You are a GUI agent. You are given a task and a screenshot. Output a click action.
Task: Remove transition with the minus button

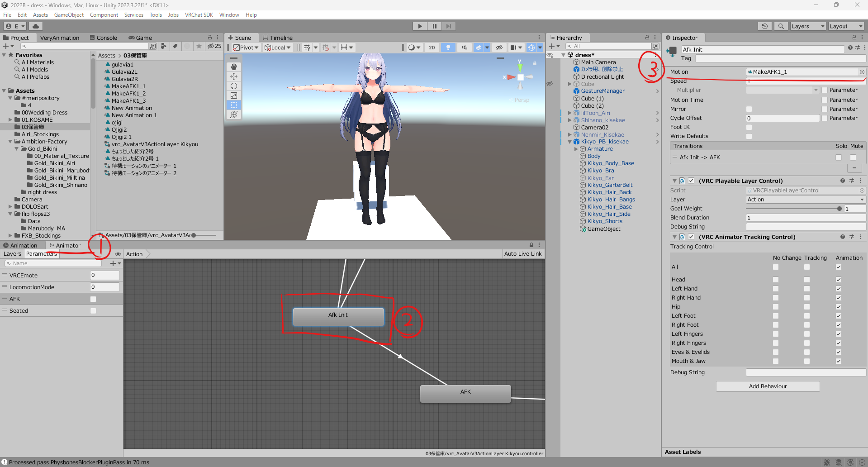point(854,168)
